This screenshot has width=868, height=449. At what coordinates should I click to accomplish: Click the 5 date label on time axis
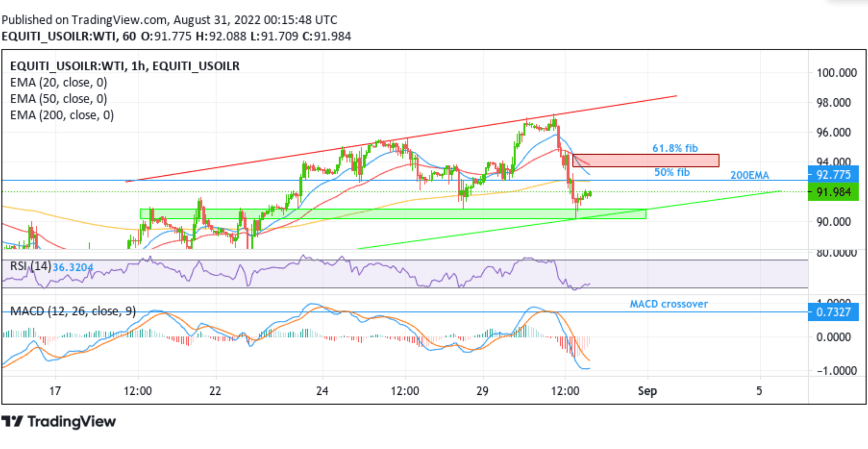pos(759,391)
